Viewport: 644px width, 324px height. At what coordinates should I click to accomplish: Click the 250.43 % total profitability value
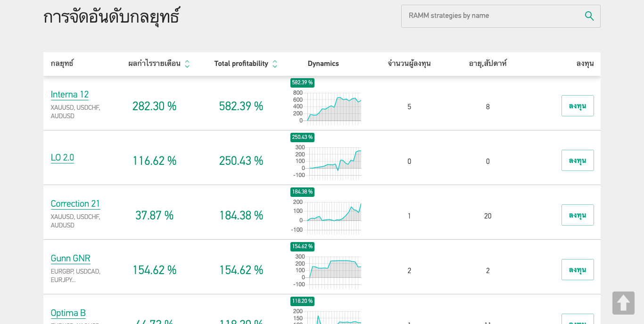(241, 161)
